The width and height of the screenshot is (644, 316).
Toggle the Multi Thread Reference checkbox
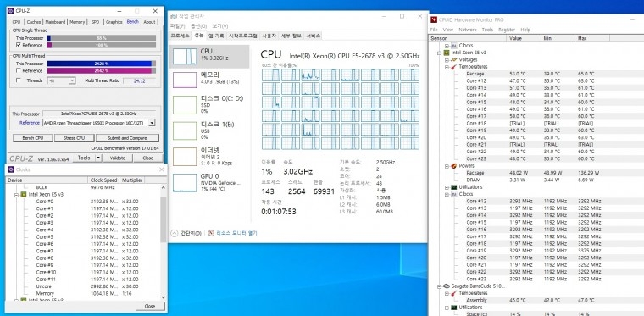[x=19, y=70]
